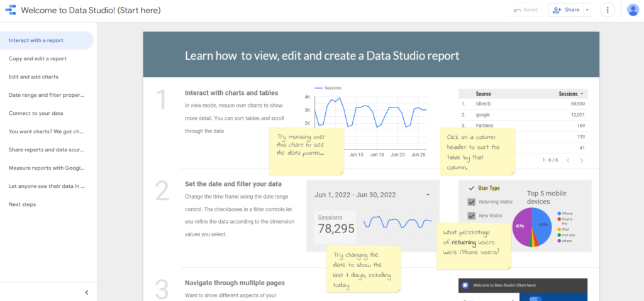This screenshot has width=644, height=301.
Task: Open the user account avatar
Action: pos(633,10)
